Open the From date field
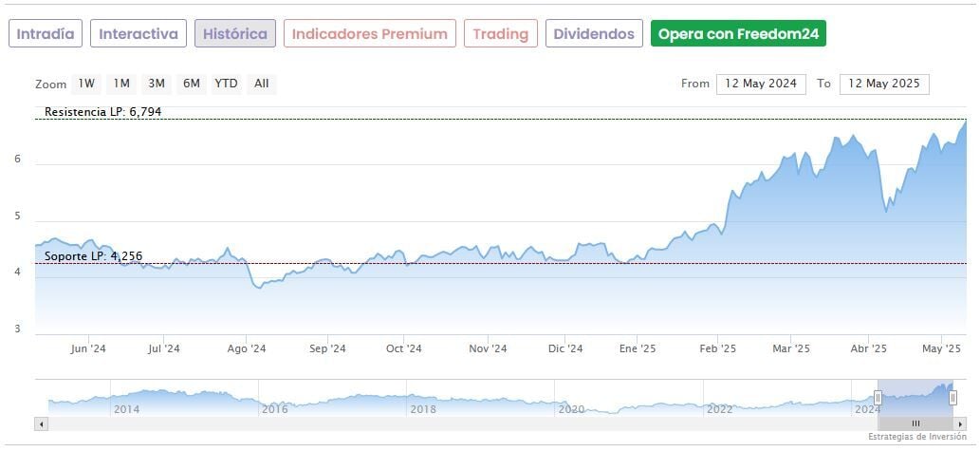Image resolution: width=980 pixels, height=451 pixels. (x=761, y=84)
